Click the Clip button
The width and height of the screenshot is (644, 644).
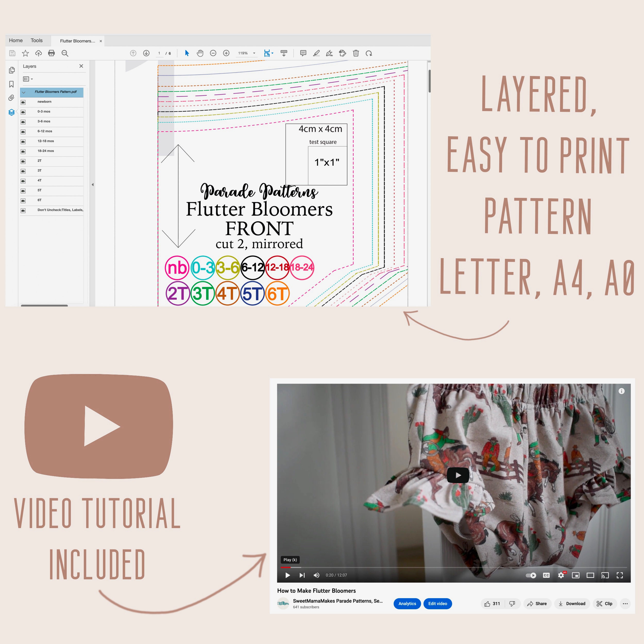(605, 603)
